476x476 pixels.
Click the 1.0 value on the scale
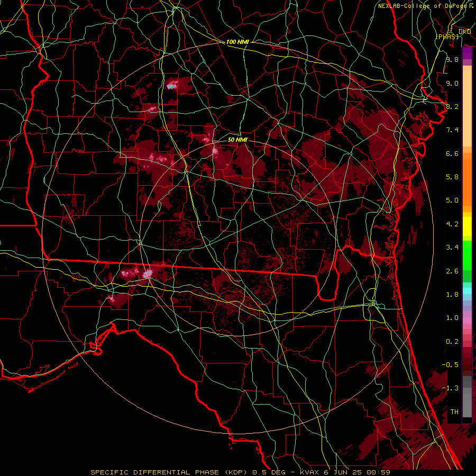(452, 318)
